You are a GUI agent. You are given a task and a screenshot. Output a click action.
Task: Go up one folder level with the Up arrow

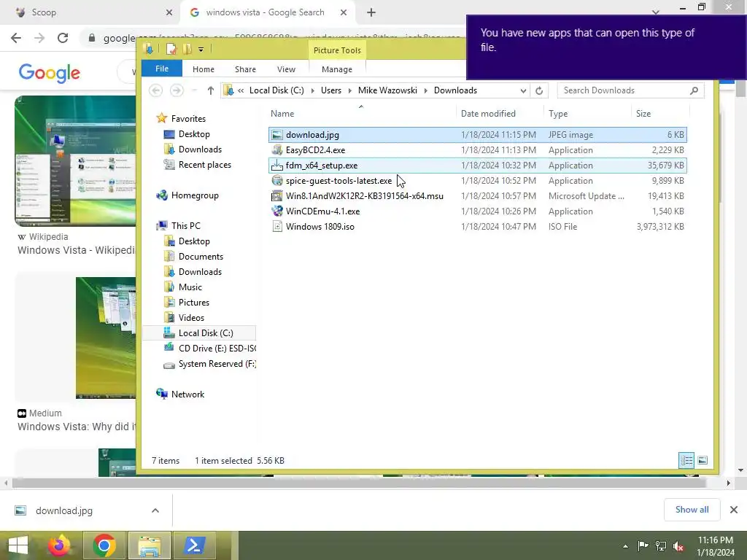[211, 90]
